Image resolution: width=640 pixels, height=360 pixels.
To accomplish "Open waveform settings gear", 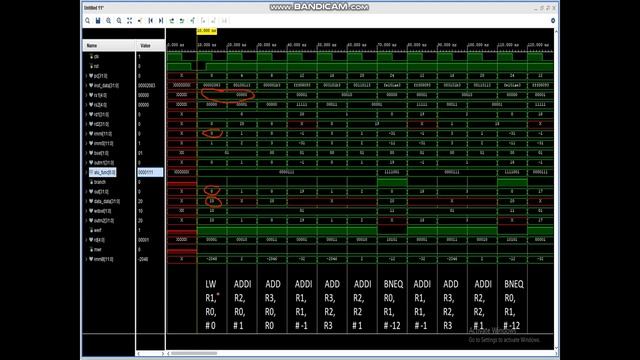I will pyautogui.click(x=553, y=20).
